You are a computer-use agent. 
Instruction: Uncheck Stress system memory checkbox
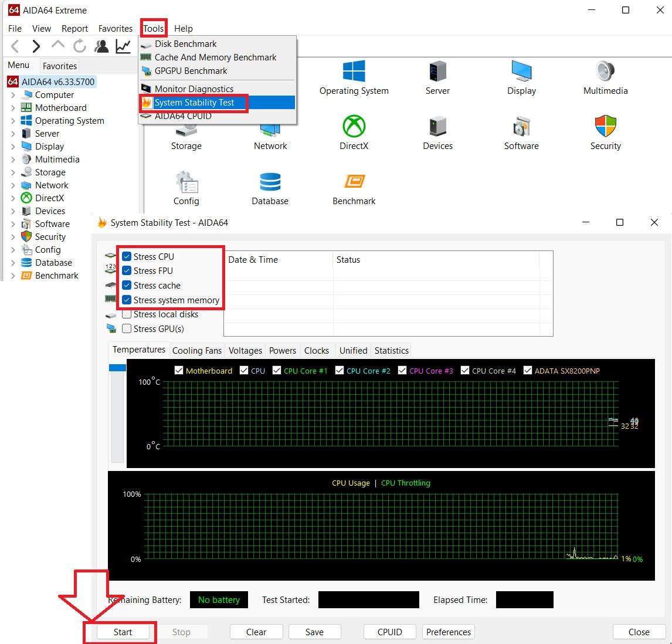click(127, 300)
